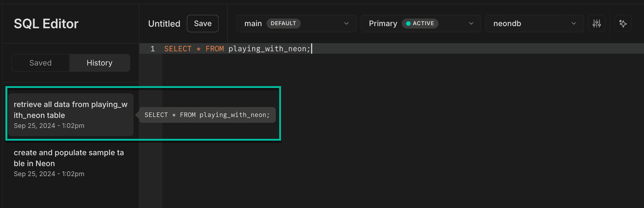Image resolution: width=644 pixels, height=208 pixels.
Task: Click line number 1 in the gutter
Action: 153,49
